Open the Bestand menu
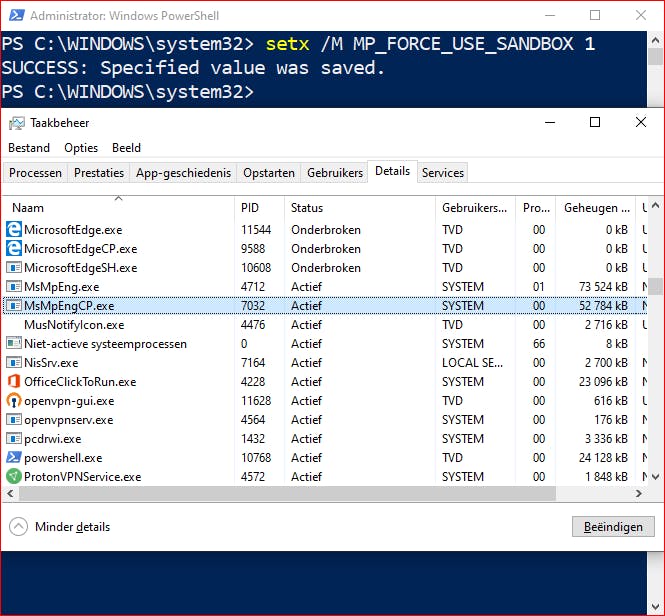The width and height of the screenshot is (665, 616). tap(29, 148)
